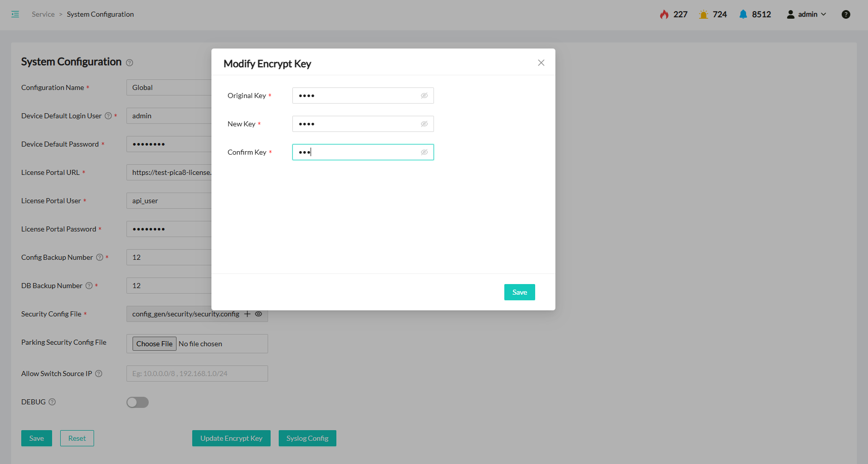Close the Modify Encrypt Key dialog

[541, 63]
